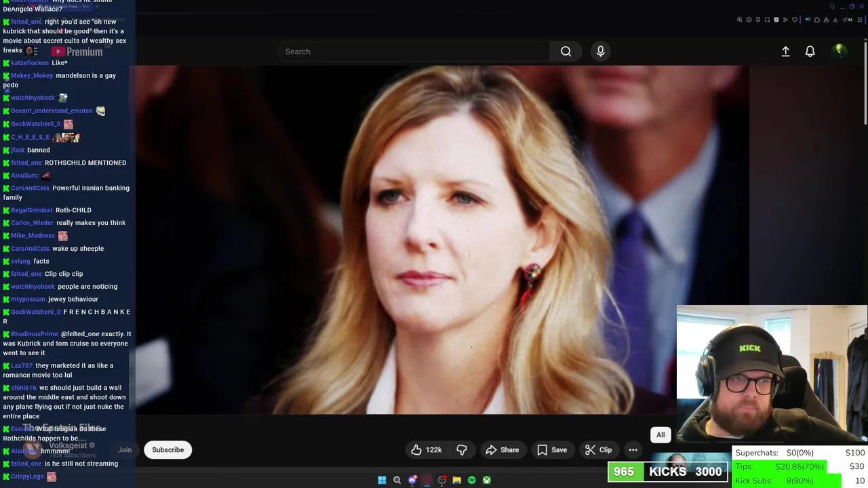Click username watchinyoback saying 'people are noticing'
Image resolution: width=868 pixels, height=488 pixels.
[33, 287]
